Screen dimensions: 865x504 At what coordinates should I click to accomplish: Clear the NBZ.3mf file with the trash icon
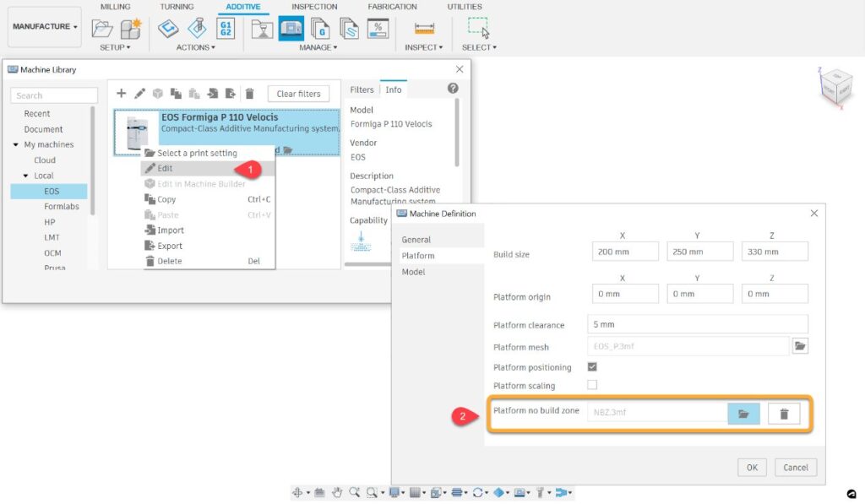tap(784, 414)
